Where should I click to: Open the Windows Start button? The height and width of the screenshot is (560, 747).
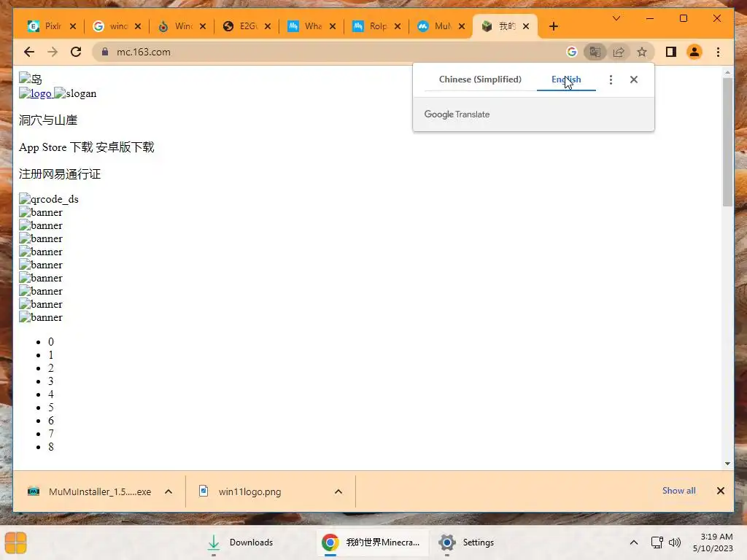(16, 542)
